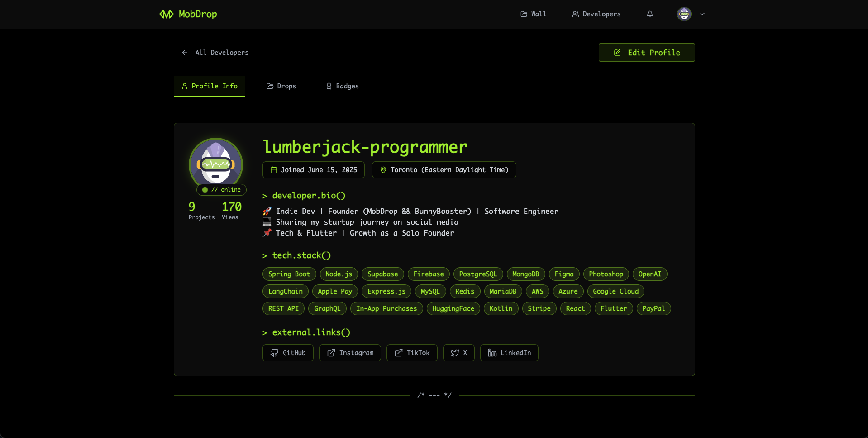Click the HuggingFace tag
The image size is (868, 438).
pyautogui.click(x=453, y=308)
